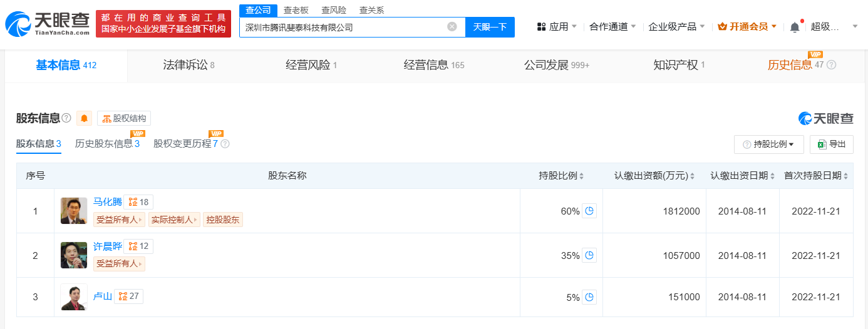
Task: Sort by 首次持股日期 column header
Action: click(x=816, y=176)
